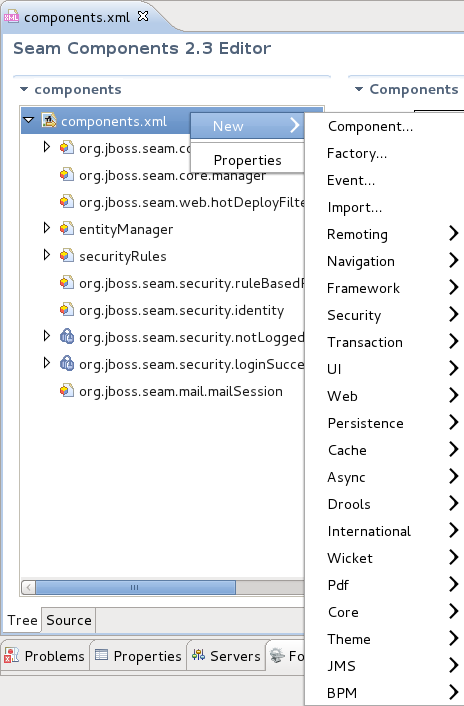Click the Problems view icon

tap(11, 656)
